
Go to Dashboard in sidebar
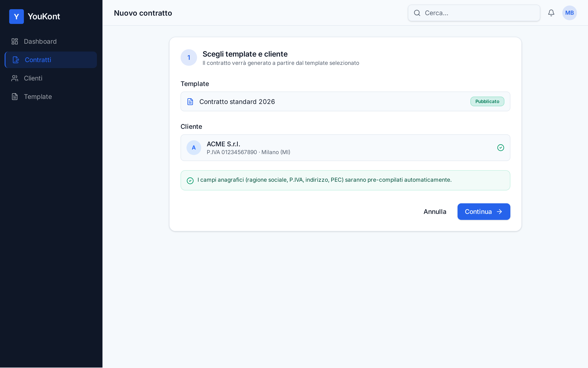[51, 41]
